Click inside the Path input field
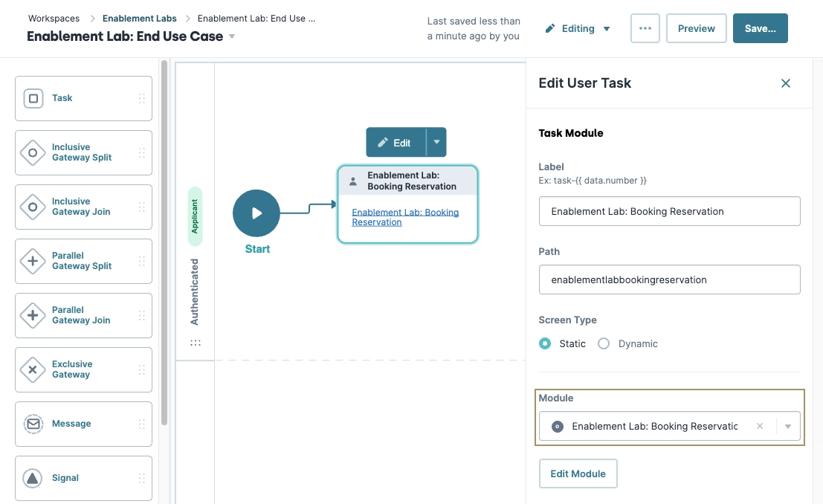 669,279
